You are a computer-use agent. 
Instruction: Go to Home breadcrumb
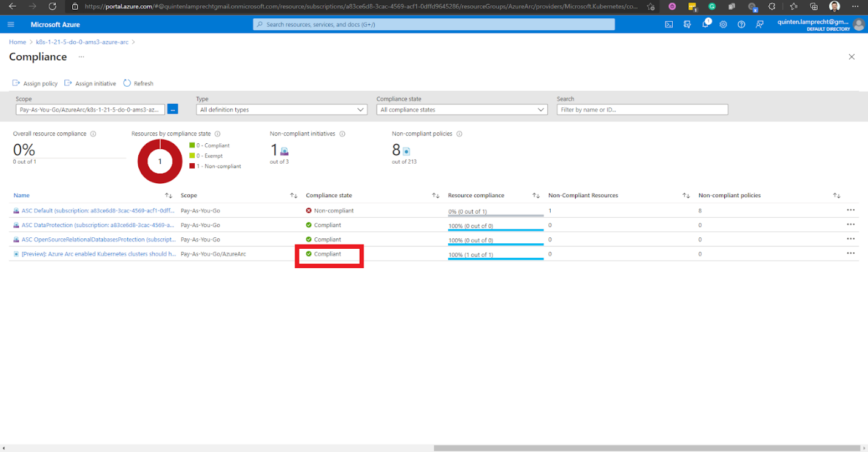18,42
